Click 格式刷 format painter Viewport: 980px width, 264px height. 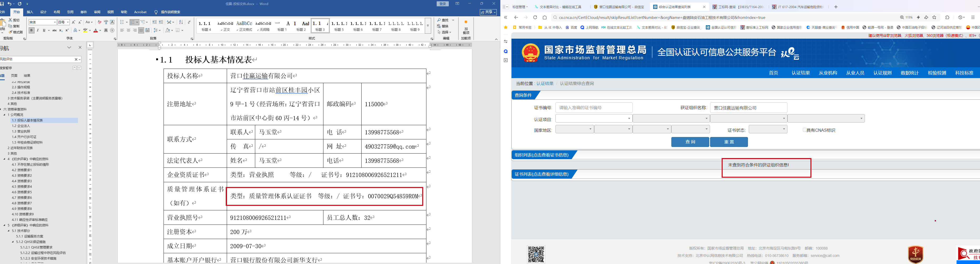point(15,32)
